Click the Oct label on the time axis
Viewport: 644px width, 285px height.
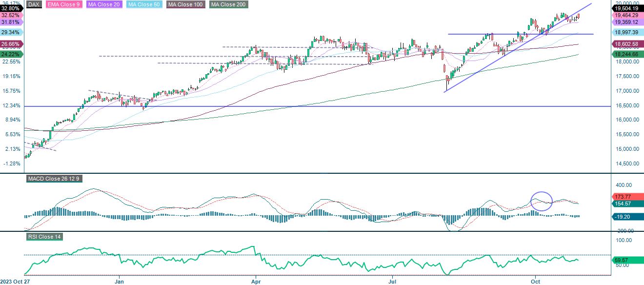point(535,282)
